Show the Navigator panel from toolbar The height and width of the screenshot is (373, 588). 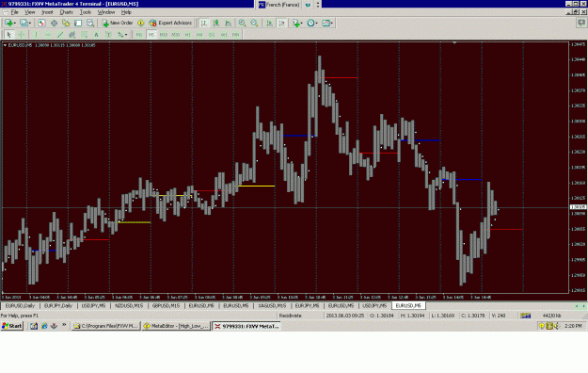[x=66, y=23]
